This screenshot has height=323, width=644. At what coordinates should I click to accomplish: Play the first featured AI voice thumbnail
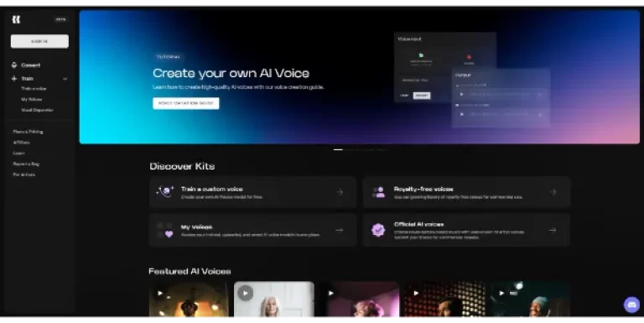160,293
